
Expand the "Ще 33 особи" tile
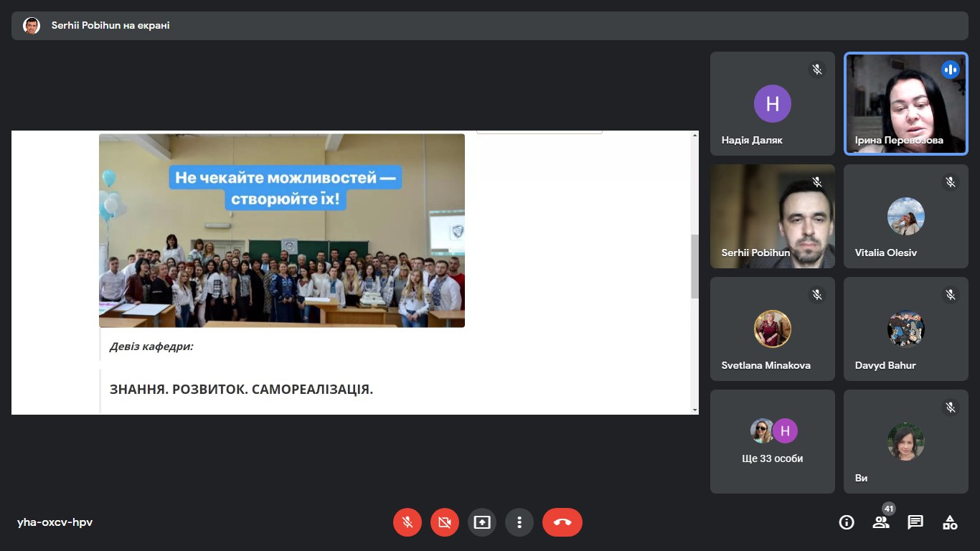[773, 441]
